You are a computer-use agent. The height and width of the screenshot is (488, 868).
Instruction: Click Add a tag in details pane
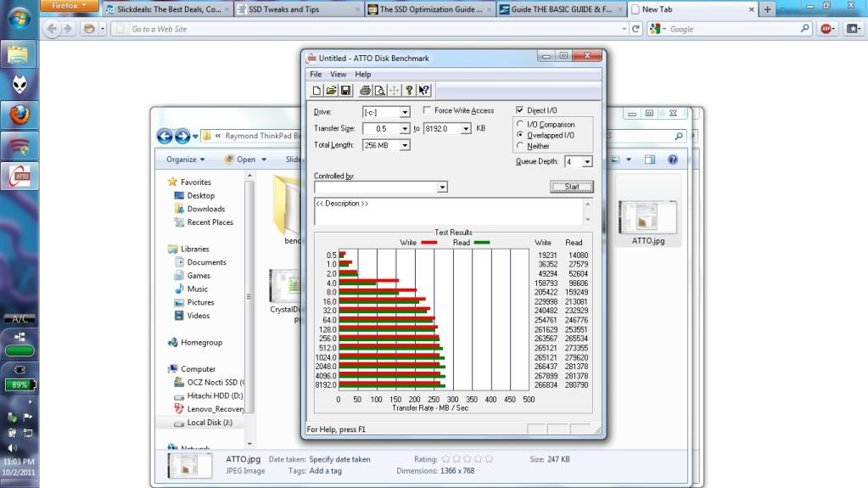point(325,471)
